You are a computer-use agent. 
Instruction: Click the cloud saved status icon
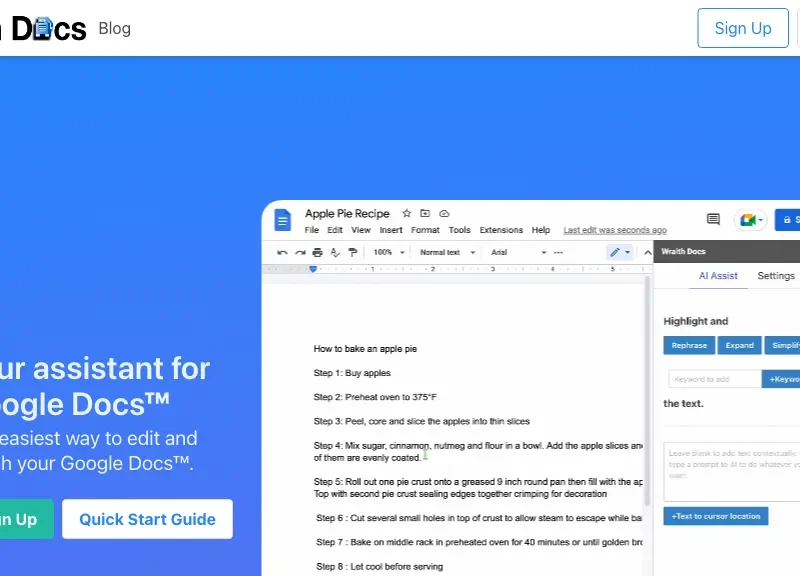tap(444, 213)
